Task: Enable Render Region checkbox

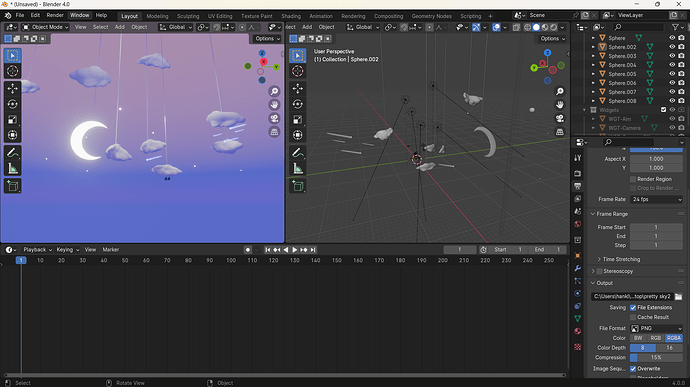Action: (x=633, y=179)
